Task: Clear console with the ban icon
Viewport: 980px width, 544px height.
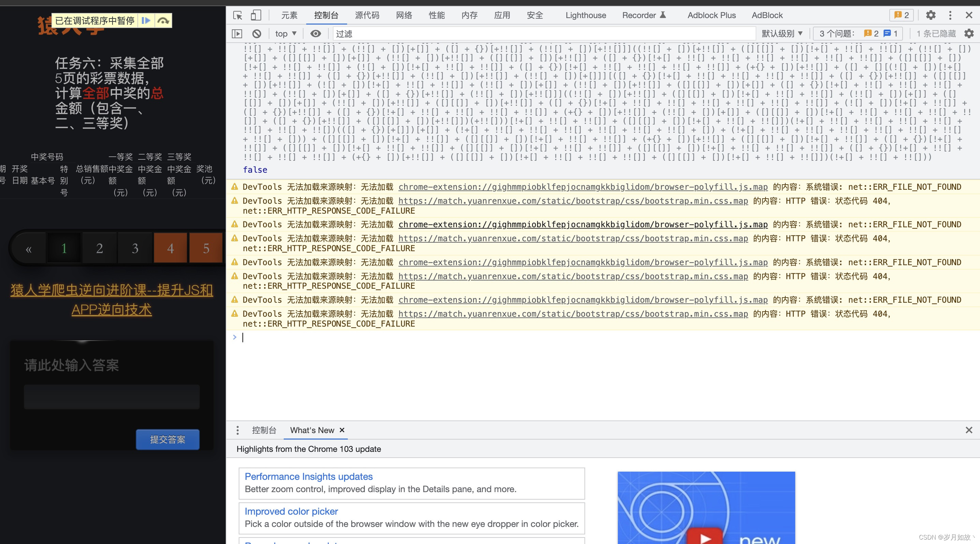Action: click(257, 34)
